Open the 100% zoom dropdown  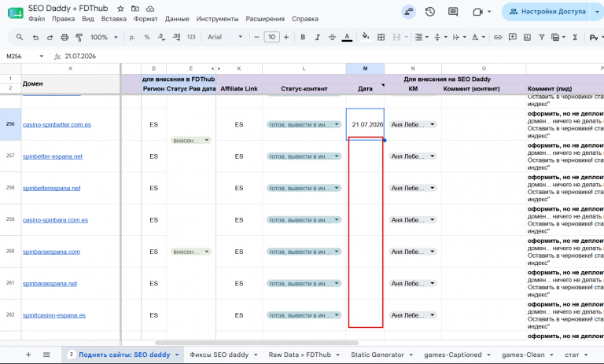[x=104, y=38]
